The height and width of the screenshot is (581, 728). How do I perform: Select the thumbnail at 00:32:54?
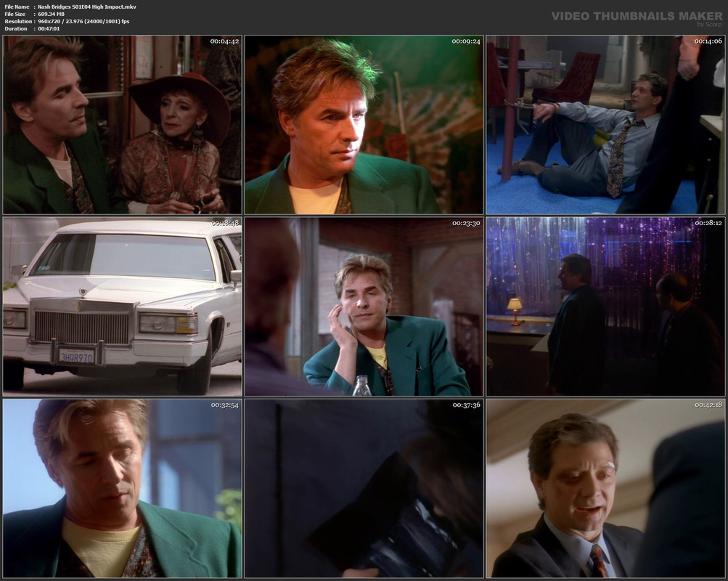122,488
